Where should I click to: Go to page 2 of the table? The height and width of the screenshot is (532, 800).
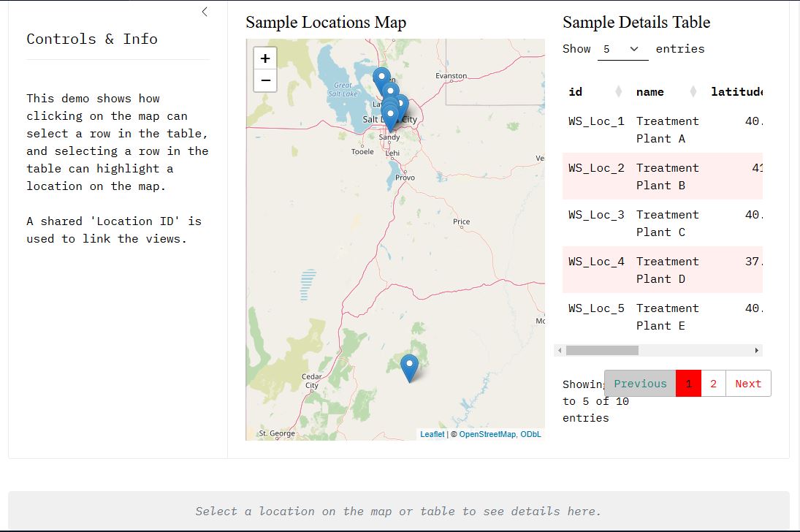pyautogui.click(x=713, y=384)
